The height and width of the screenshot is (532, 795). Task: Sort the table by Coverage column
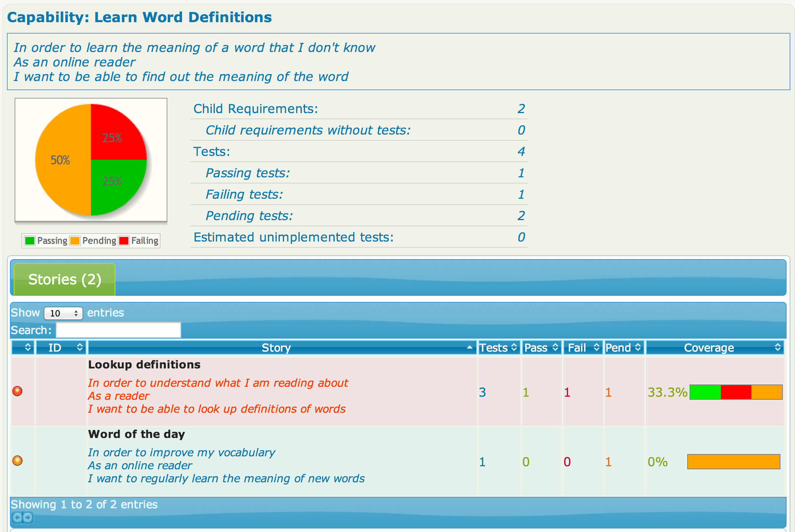pos(715,347)
